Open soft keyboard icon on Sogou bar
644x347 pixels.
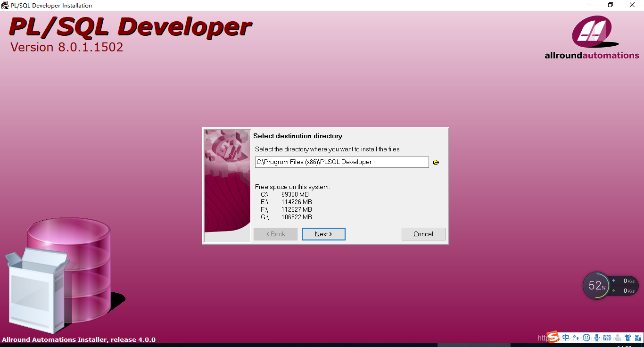[607, 338]
